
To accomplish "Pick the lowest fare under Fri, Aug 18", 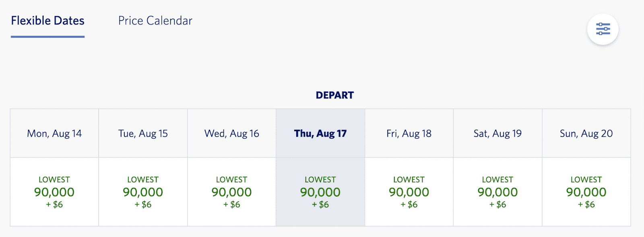I will pos(409,192).
